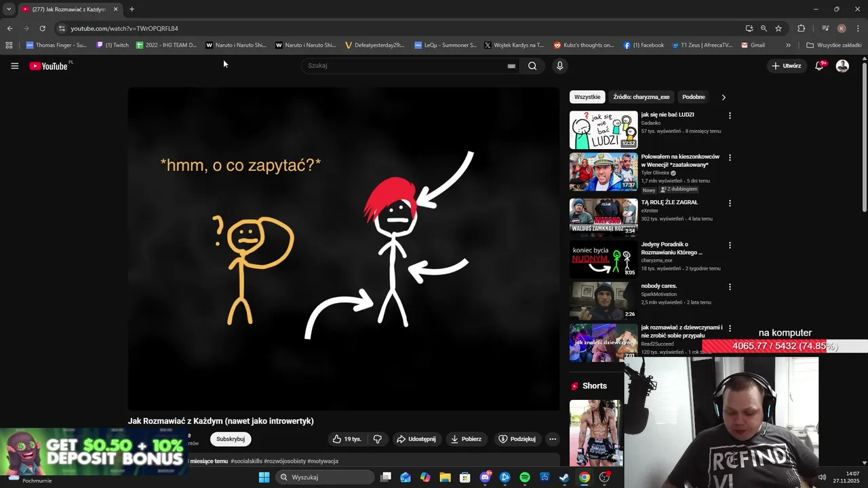This screenshot has width=868, height=488.
Task: Open options for 'nobody cares.' video
Action: coord(730,287)
